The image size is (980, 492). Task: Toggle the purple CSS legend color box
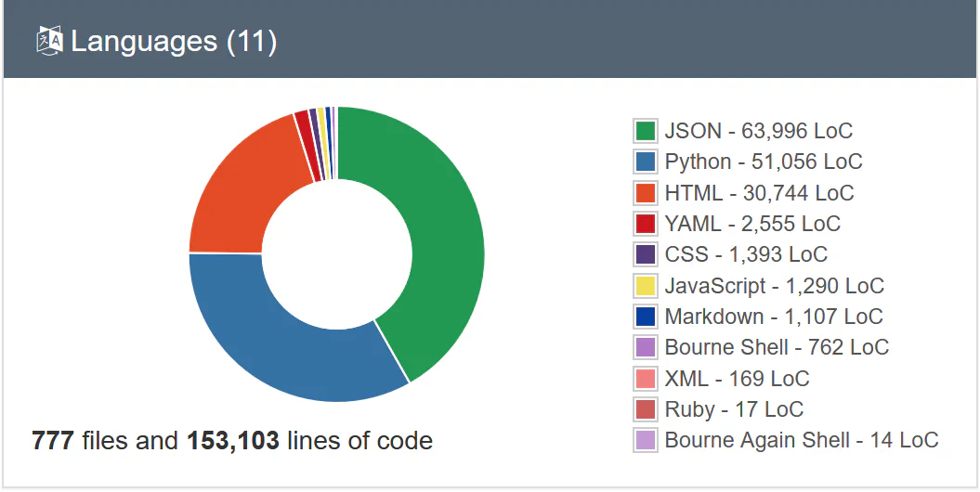[x=646, y=254]
